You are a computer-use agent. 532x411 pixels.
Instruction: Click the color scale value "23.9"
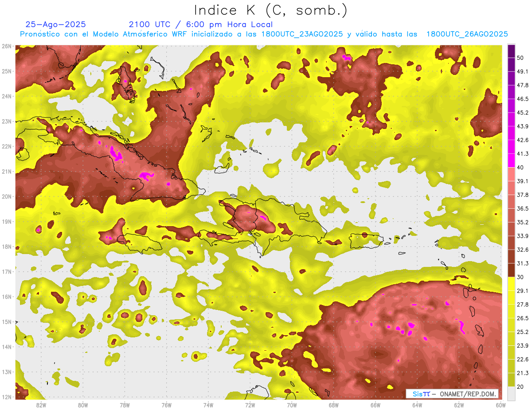pyautogui.click(x=523, y=345)
